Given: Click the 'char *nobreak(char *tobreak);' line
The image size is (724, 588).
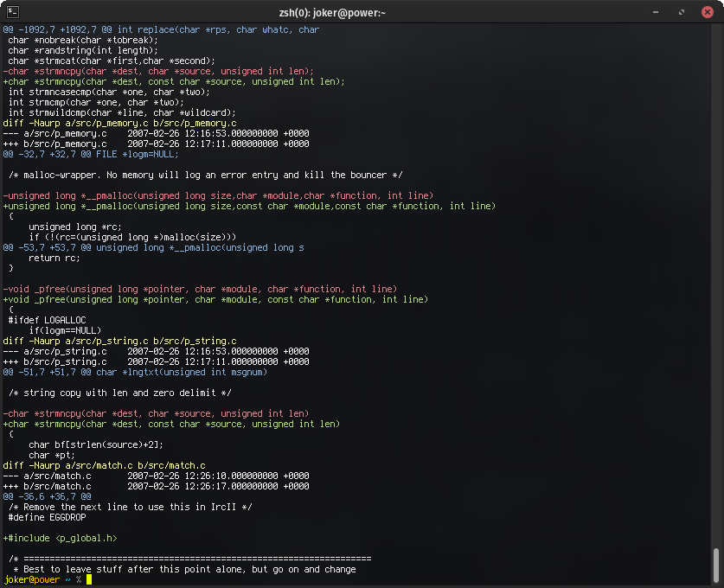Looking at the screenshot, I should click(83, 40).
